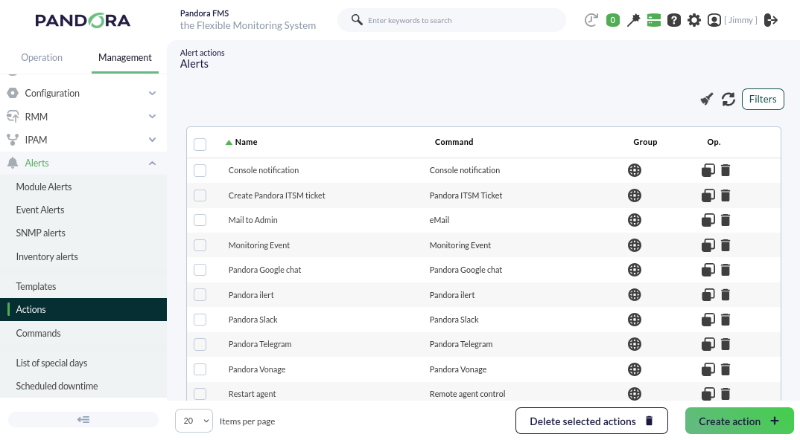The height and width of the screenshot is (440, 800).
Task: Click the Filters button
Action: pos(763,99)
